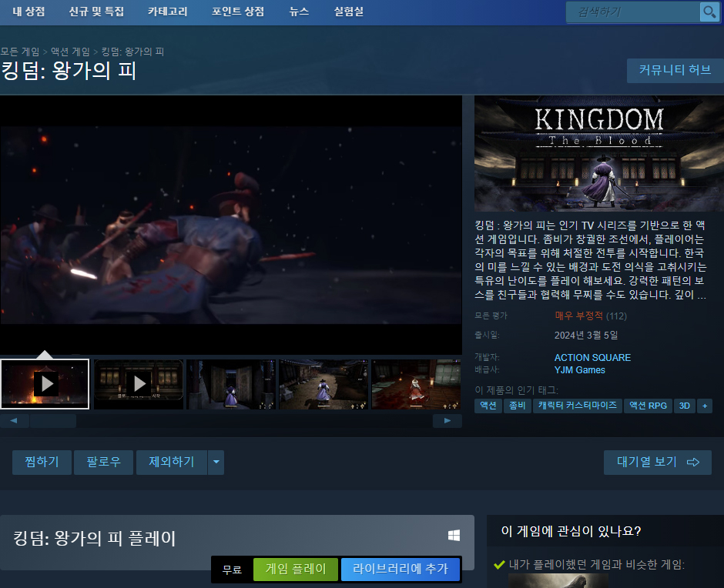Select the 캐릭터 커스터마이즈 tag
724x588 pixels.
point(577,406)
